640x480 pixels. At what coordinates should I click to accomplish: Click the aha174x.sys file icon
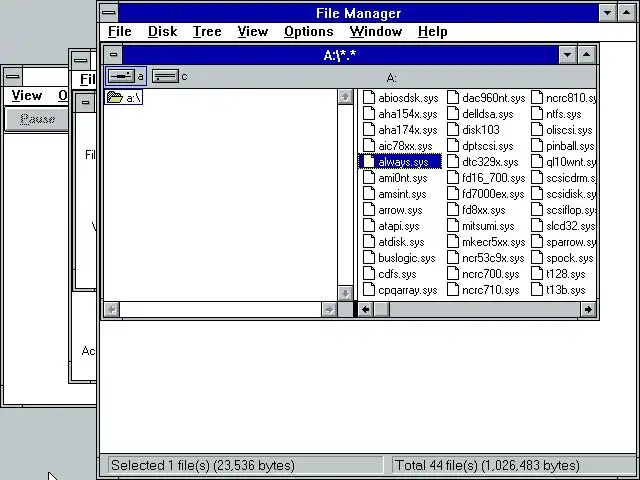369,129
